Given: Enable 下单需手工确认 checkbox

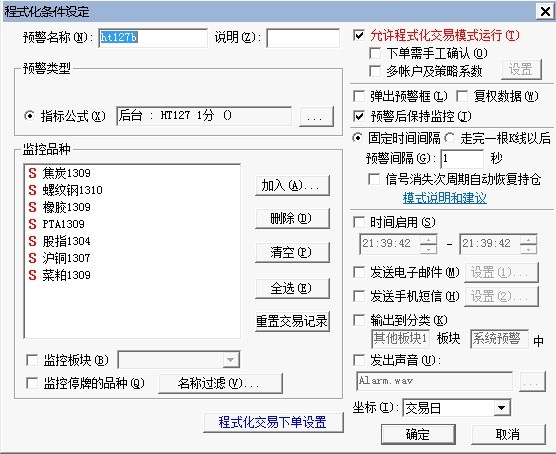Looking at the screenshot, I should click(375, 54).
